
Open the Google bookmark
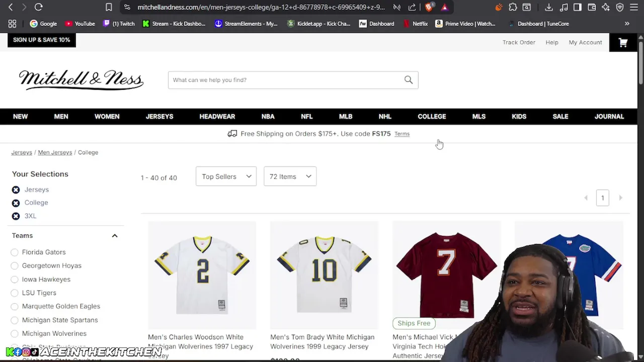[43, 24]
